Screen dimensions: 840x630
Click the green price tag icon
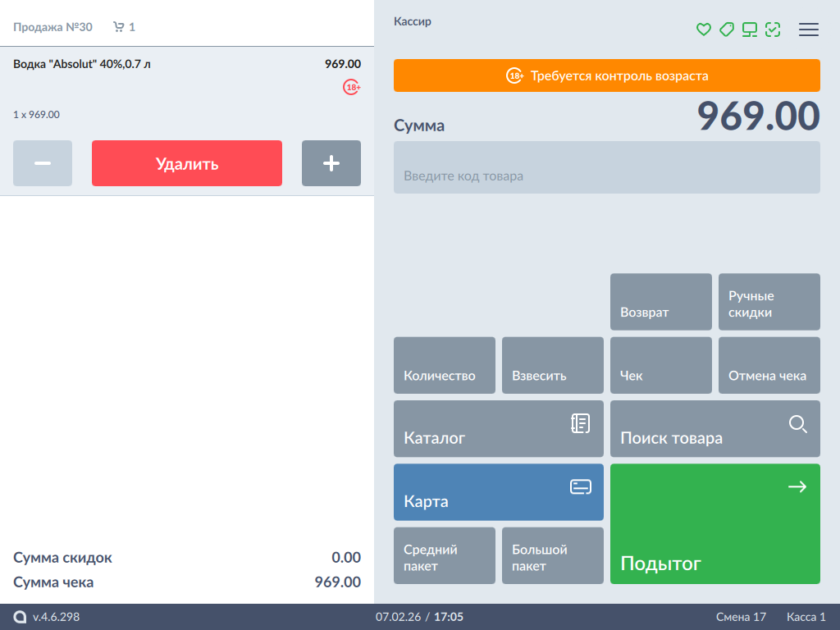pyautogui.click(x=726, y=30)
